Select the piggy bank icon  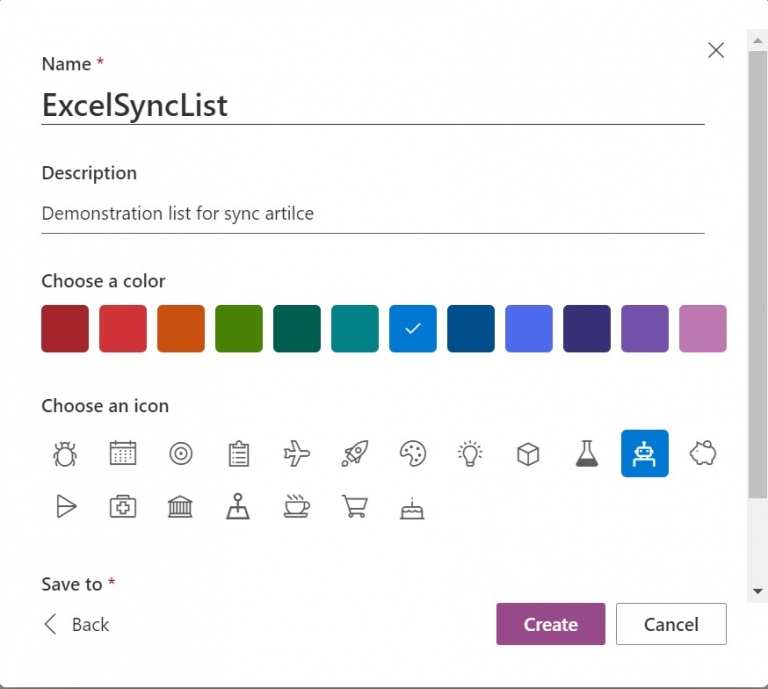coord(703,454)
